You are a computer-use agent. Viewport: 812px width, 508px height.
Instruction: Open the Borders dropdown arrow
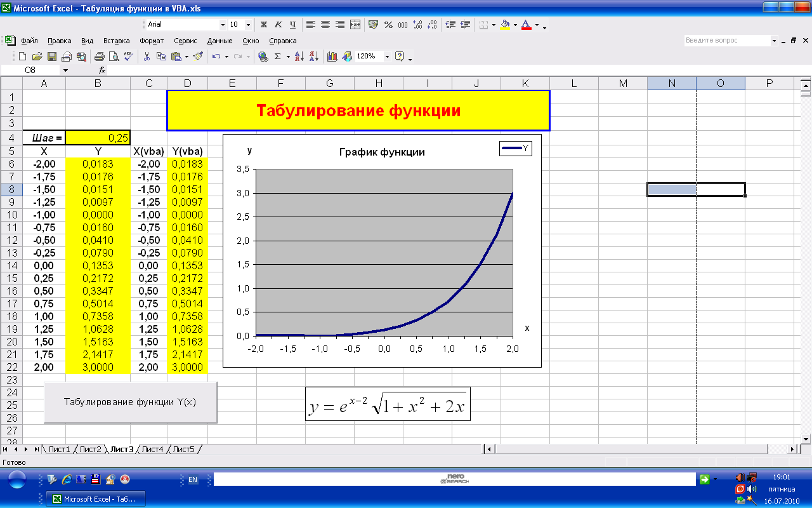[x=494, y=25]
